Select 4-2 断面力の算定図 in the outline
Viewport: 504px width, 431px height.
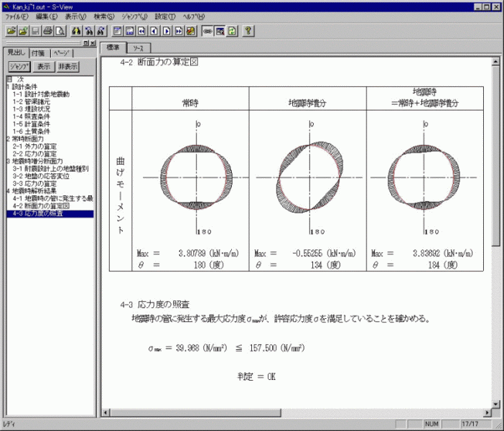tap(42, 206)
